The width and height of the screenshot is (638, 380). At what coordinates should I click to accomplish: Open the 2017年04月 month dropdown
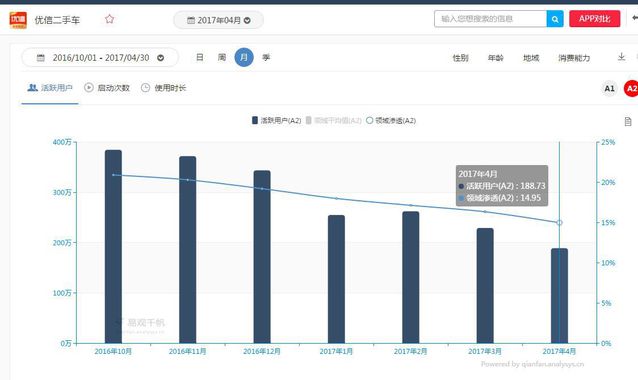coord(218,20)
